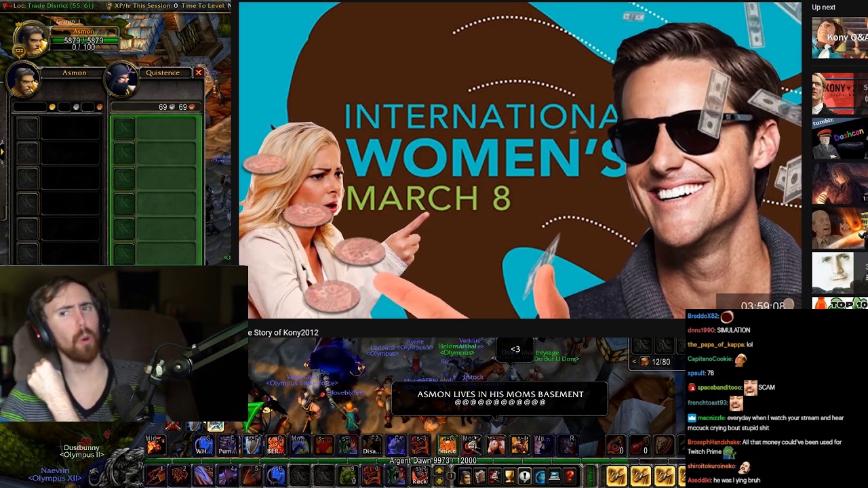
Task: Page the action bar down
Action: (439, 481)
